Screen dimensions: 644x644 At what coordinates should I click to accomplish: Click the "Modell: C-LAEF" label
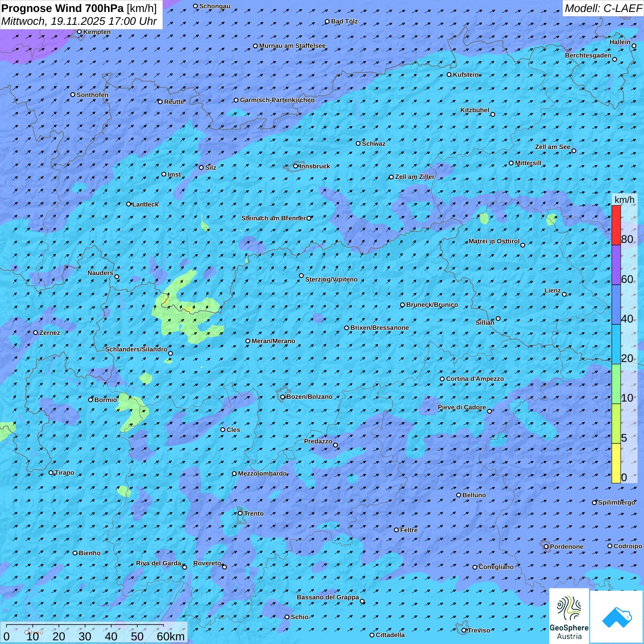click(603, 8)
